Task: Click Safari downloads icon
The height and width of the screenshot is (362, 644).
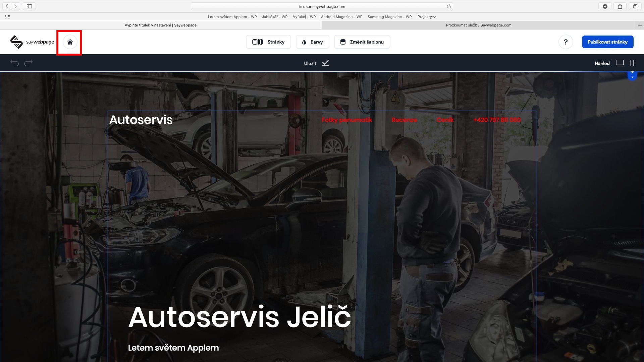Action: click(x=605, y=6)
